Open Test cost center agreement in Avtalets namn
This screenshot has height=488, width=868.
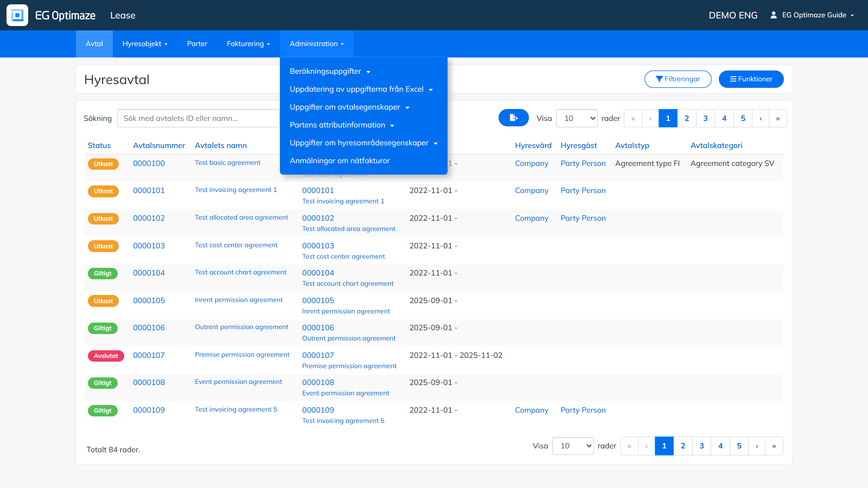click(236, 245)
